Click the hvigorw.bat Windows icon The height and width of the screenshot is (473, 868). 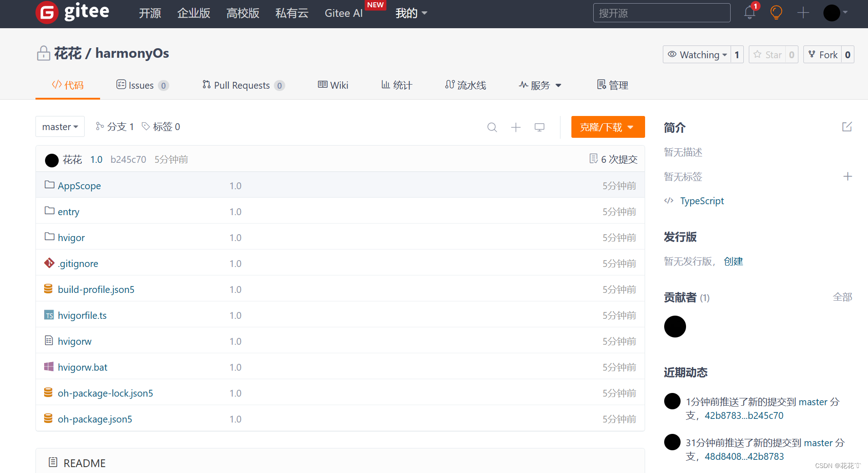point(49,367)
